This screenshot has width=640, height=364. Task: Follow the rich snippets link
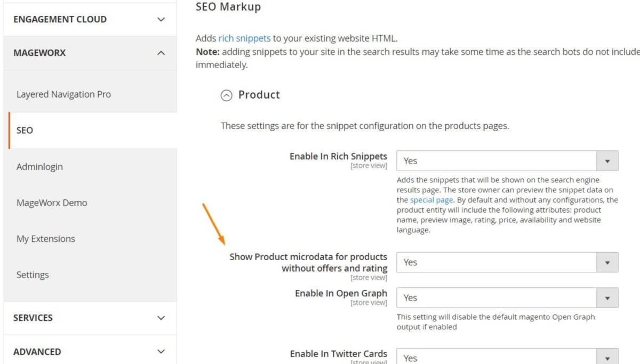pos(244,38)
